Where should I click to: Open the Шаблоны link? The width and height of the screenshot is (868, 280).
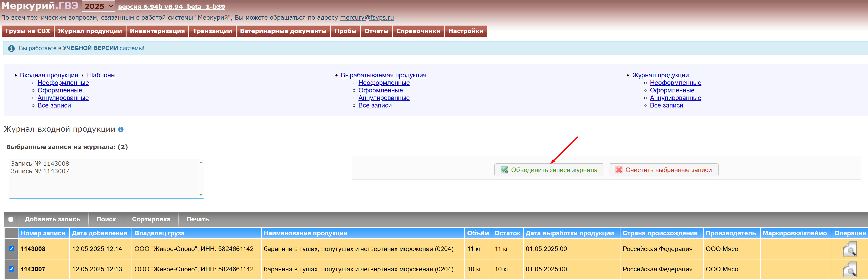101,75
